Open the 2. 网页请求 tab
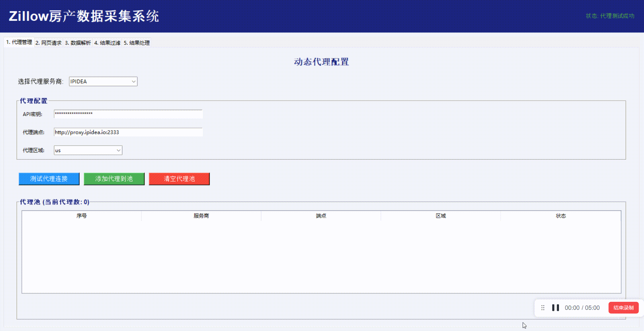 point(48,43)
